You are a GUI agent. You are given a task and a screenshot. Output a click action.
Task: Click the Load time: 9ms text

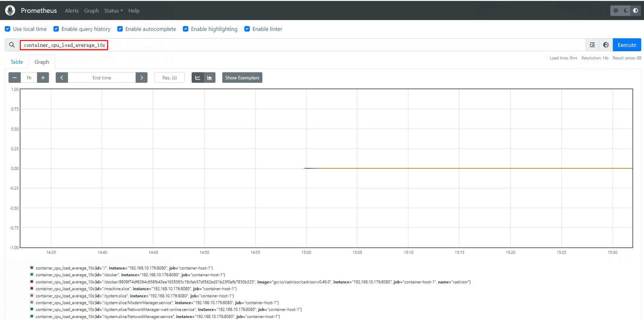(x=563, y=58)
